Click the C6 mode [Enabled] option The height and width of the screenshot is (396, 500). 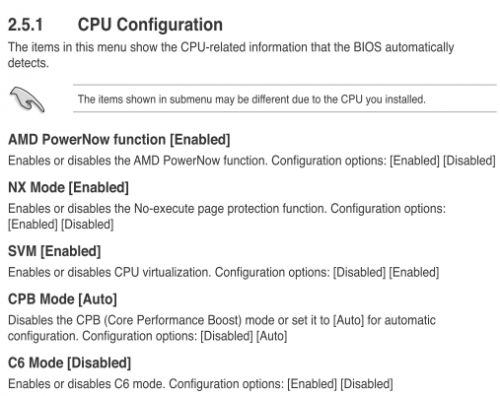coord(312,384)
